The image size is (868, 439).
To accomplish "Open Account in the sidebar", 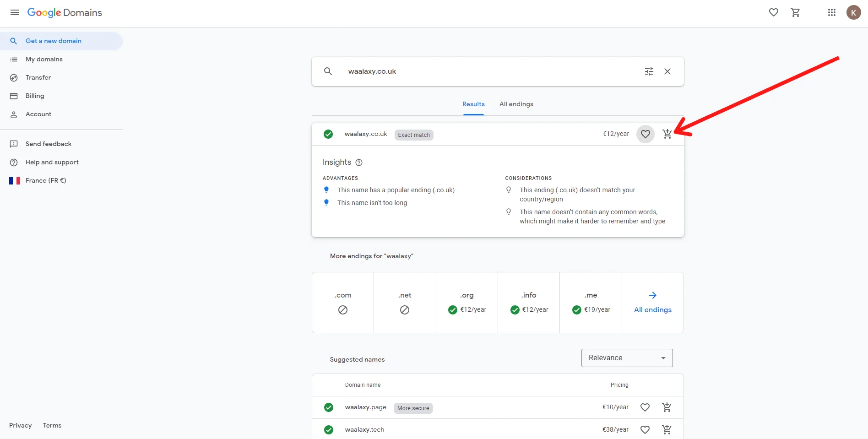I will click(x=61, y=114).
